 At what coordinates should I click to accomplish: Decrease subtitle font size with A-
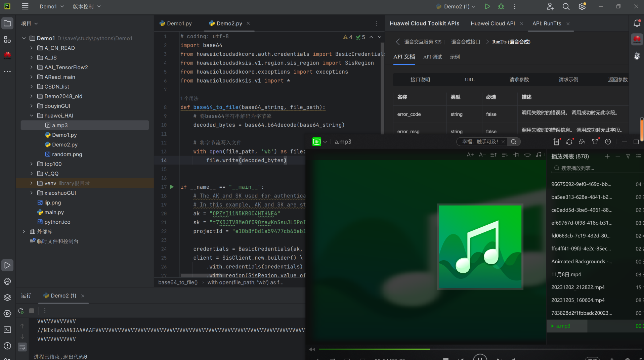[482, 155]
